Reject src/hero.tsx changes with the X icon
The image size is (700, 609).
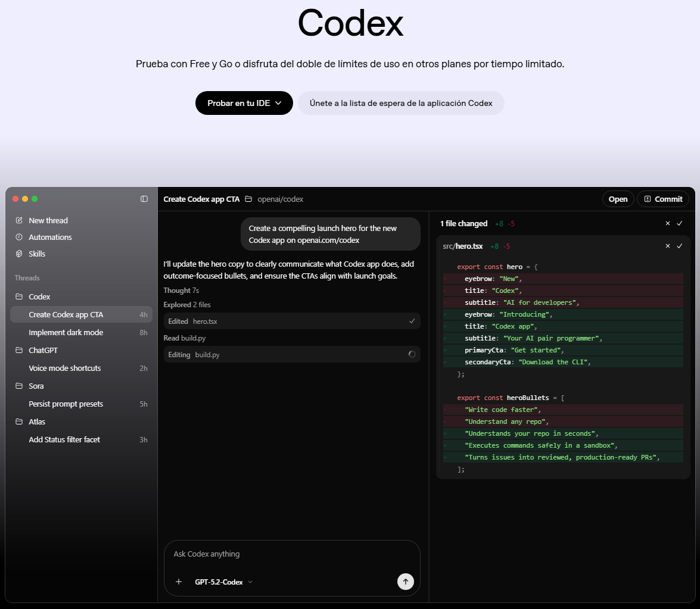tap(667, 246)
